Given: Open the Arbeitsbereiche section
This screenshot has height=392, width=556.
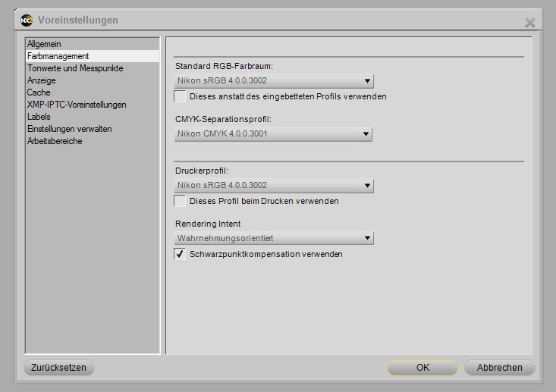Looking at the screenshot, I should coord(93,141).
